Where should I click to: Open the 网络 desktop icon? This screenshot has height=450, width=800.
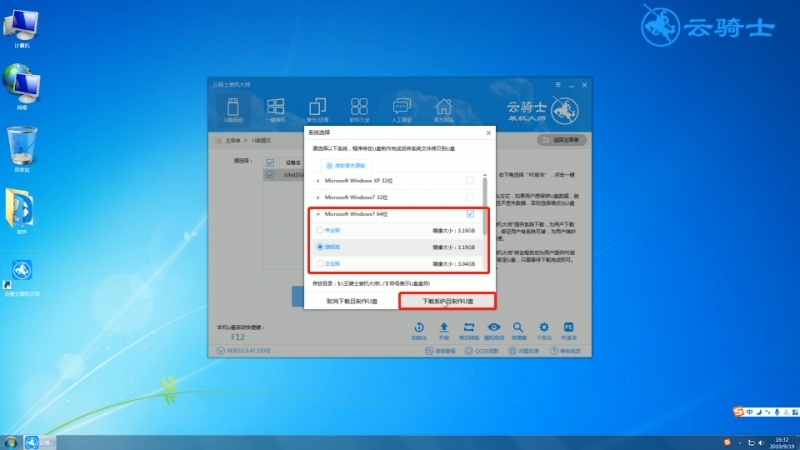click(21, 87)
